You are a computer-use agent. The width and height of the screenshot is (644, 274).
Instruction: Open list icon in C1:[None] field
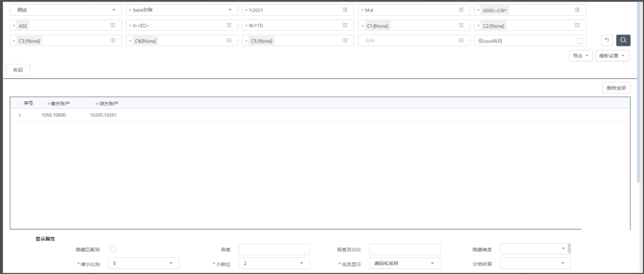[x=461, y=25]
